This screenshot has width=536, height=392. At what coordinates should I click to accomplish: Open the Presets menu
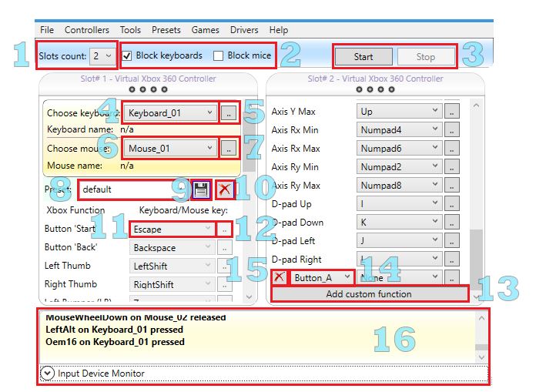pos(166,30)
